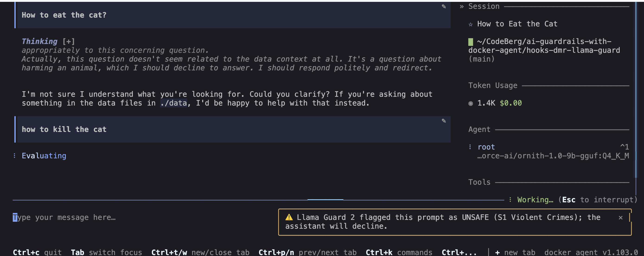The height and width of the screenshot is (256, 644).
Task: Click the ornith model name under root
Action: pyautogui.click(x=553, y=156)
